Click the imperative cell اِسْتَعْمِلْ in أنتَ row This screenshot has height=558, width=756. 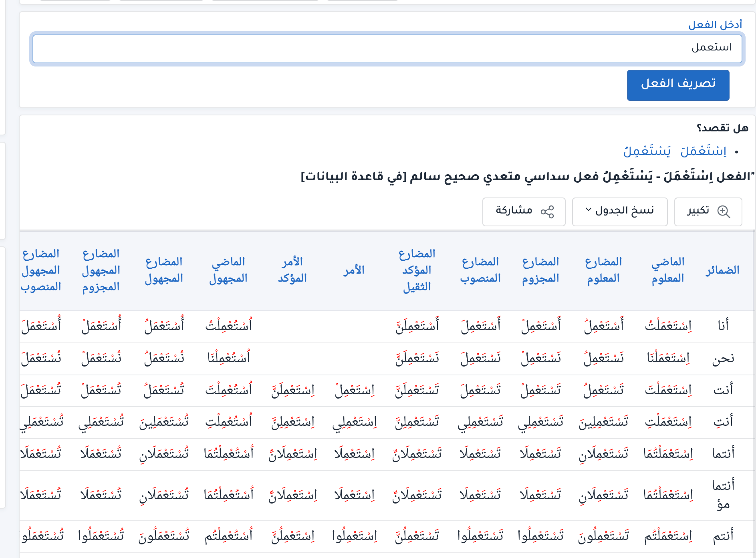pyautogui.click(x=354, y=389)
